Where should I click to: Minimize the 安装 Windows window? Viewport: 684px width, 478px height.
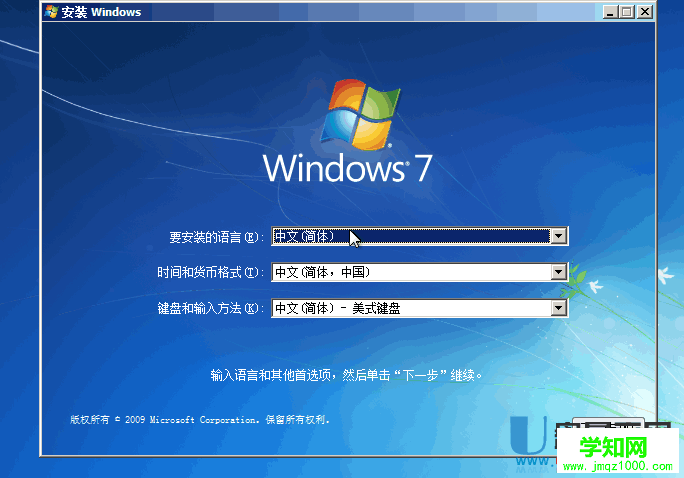click(610, 12)
